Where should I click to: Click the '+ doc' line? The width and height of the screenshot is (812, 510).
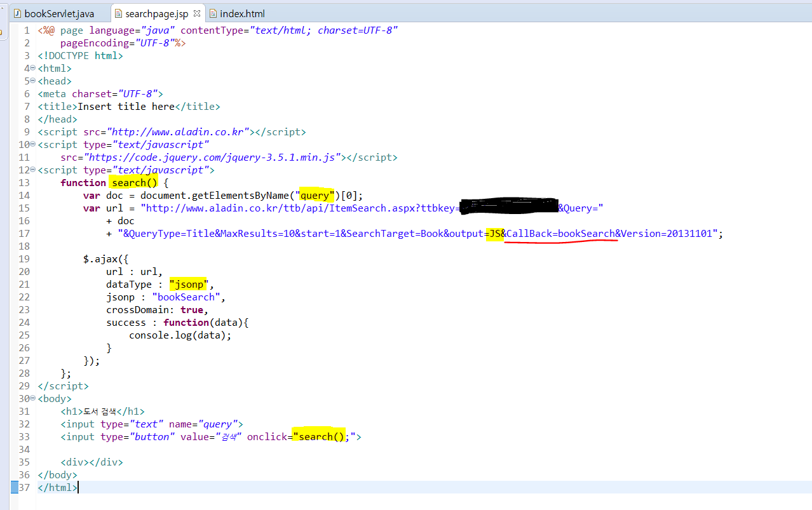click(120, 221)
